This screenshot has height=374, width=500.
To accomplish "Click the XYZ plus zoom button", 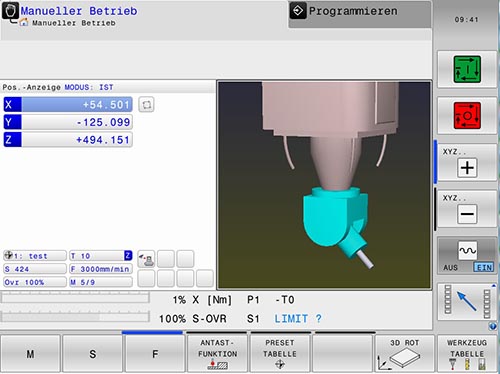I will pos(467,163).
